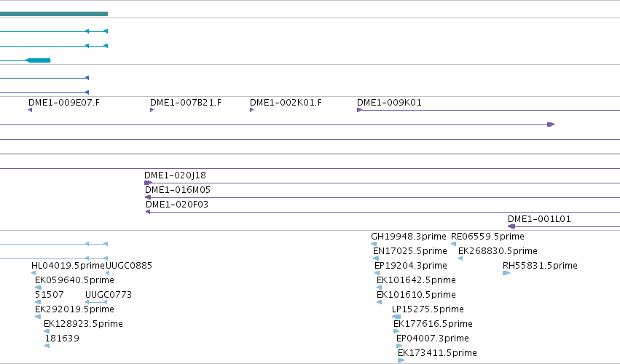Select the DME1-009K01 feature label
Image resolution: width=620 pixels, height=364 pixels.
[389, 103]
